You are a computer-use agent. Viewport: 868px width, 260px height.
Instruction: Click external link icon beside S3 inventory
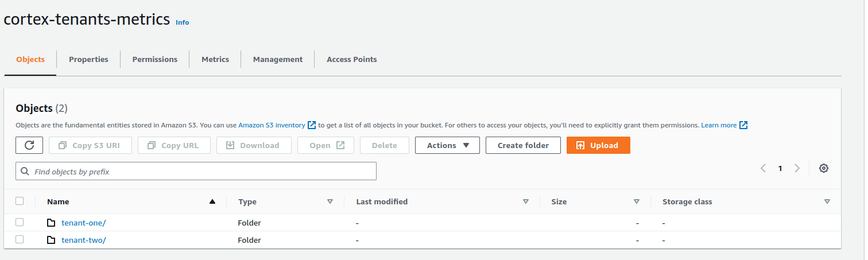(x=312, y=125)
